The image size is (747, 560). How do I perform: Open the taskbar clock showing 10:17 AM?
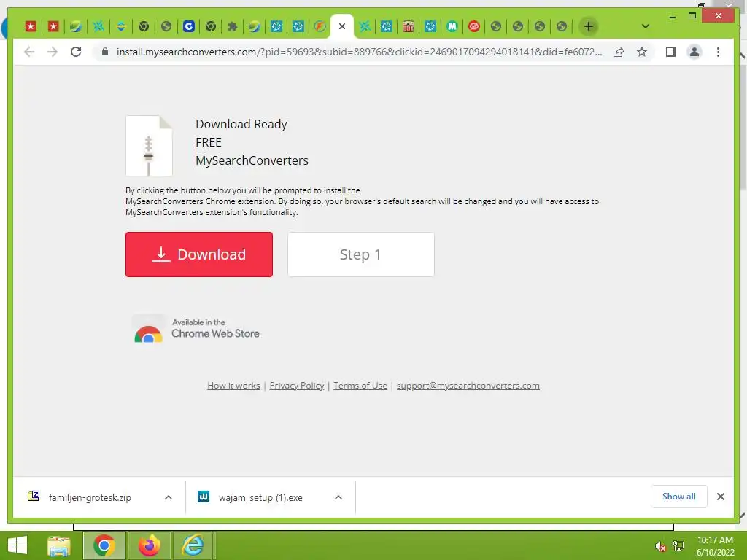pyautogui.click(x=715, y=546)
